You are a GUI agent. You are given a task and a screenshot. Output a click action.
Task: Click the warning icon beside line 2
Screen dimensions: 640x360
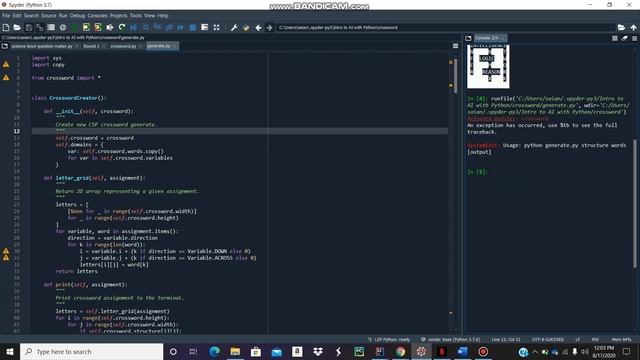[x=6, y=64]
